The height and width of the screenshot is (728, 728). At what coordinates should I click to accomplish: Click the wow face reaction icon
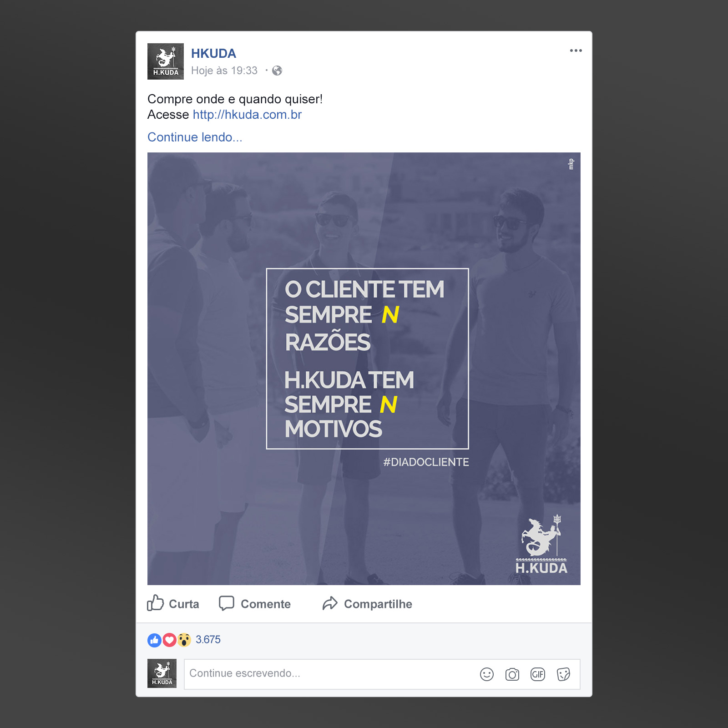pos(184,640)
